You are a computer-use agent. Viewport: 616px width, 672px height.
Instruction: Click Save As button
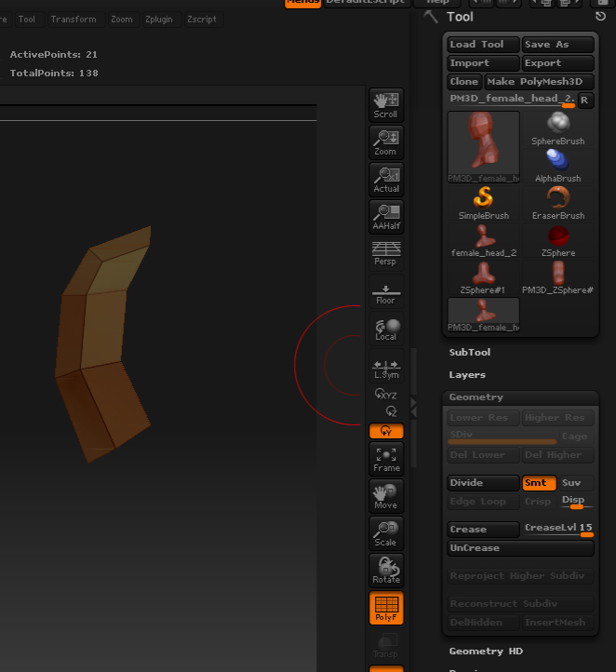tap(557, 45)
